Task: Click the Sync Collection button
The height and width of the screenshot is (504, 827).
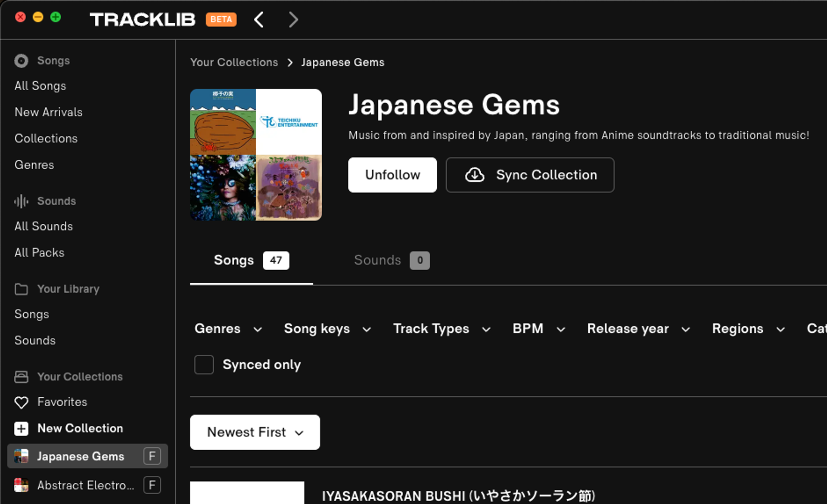Action: 529,175
